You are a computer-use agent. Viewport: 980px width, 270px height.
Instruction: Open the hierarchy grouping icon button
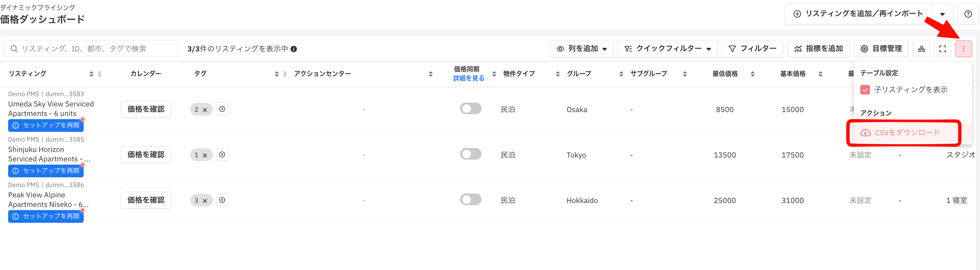921,49
